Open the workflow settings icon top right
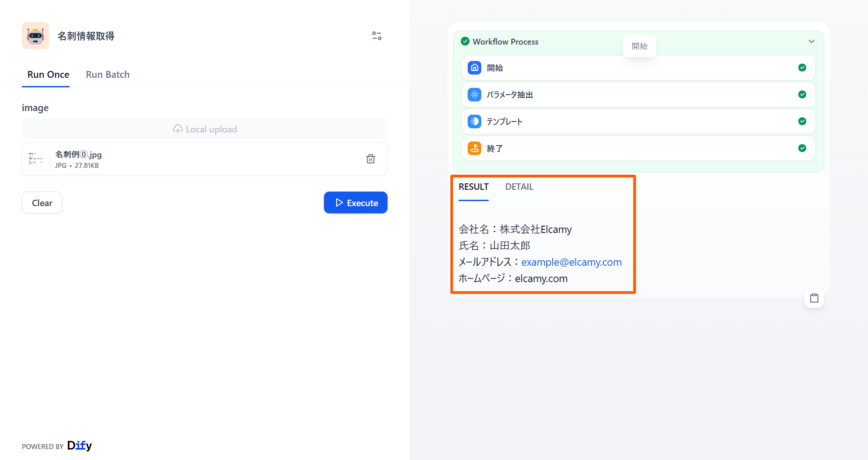 pos(376,35)
